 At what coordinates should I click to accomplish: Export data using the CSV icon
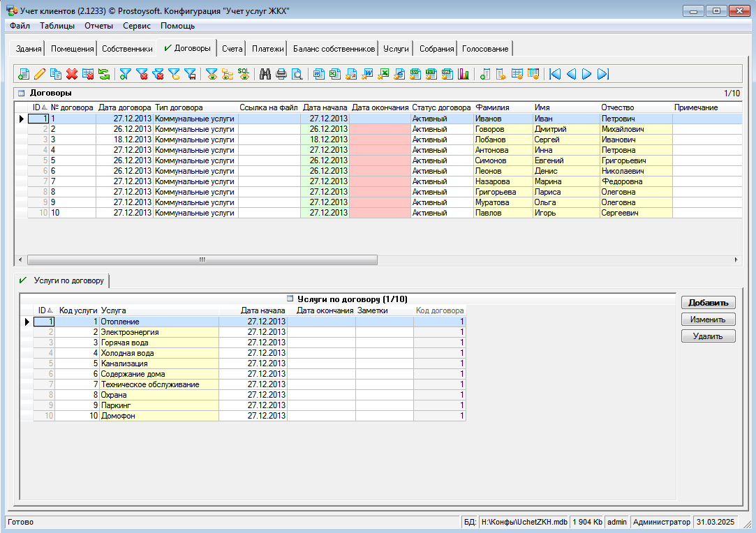click(x=415, y=74)
